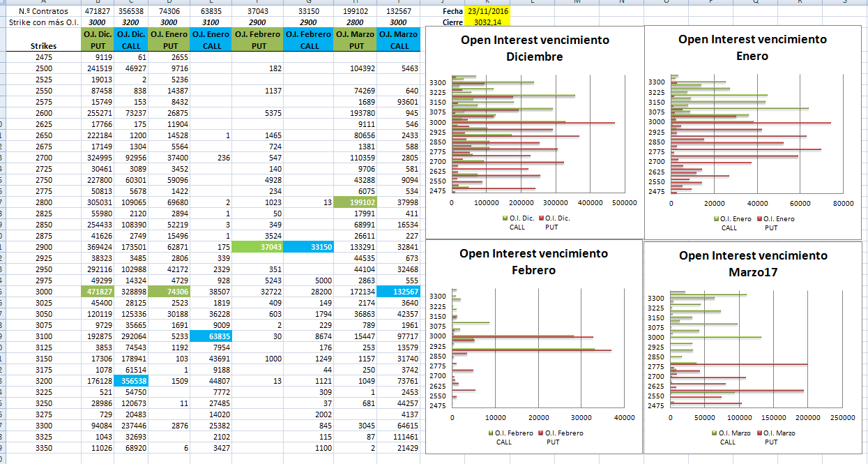Select the cell with value 292064
868x464 pixels.
click(x=130, y=336)
